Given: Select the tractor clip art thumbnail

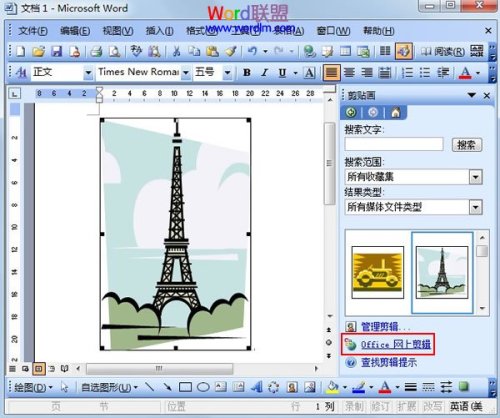Looking at the screenshot, I should click(378, 272).
